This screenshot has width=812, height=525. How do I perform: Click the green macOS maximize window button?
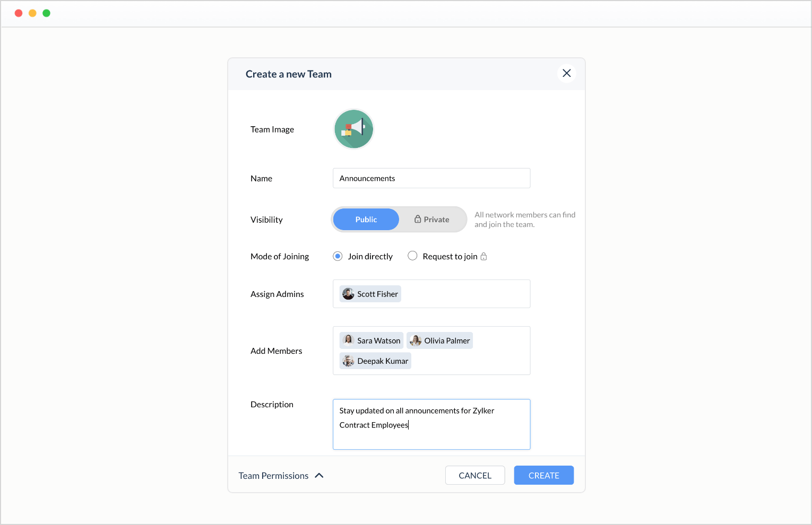coord(46,13)
